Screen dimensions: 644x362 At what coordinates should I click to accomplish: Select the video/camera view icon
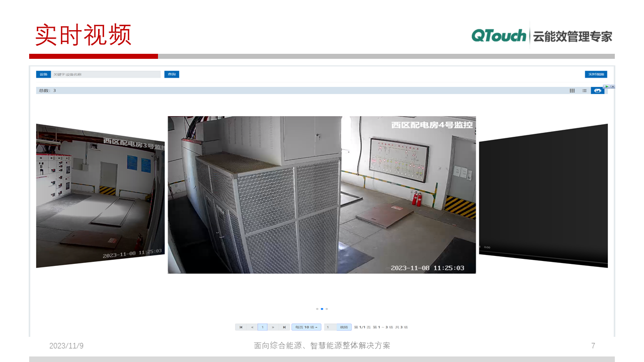(599, 90)
